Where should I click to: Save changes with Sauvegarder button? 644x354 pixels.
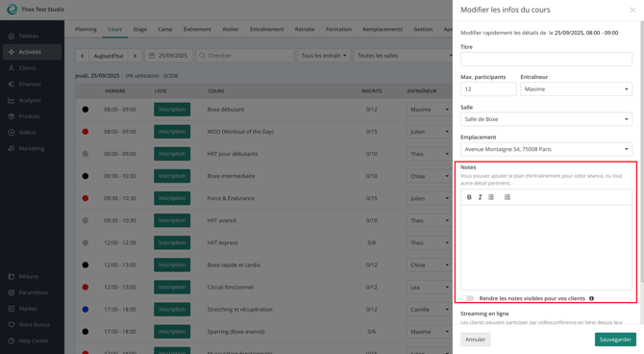(615, 340)
